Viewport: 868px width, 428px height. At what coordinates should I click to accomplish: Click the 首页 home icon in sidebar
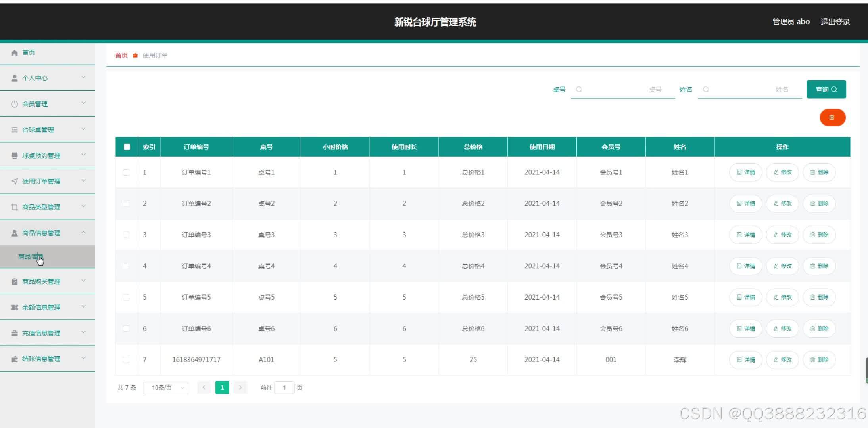point(14,52)
